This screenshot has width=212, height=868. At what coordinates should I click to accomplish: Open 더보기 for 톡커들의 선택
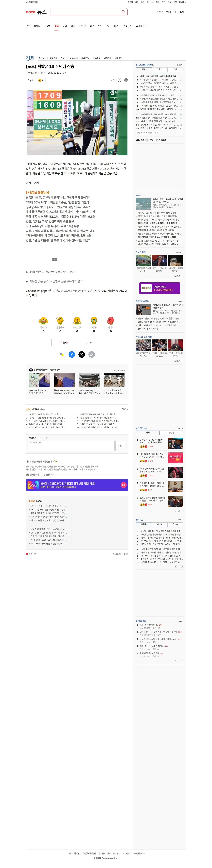pyautogui.click(x=180, y=621)
